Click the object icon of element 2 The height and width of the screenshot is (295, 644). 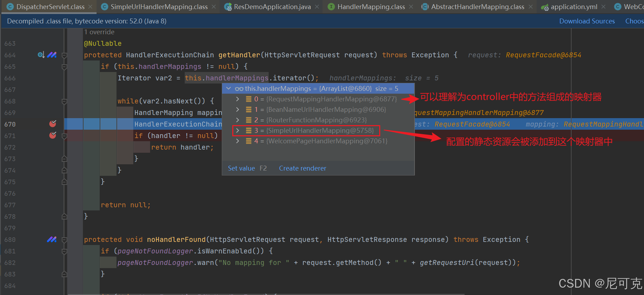249,120
